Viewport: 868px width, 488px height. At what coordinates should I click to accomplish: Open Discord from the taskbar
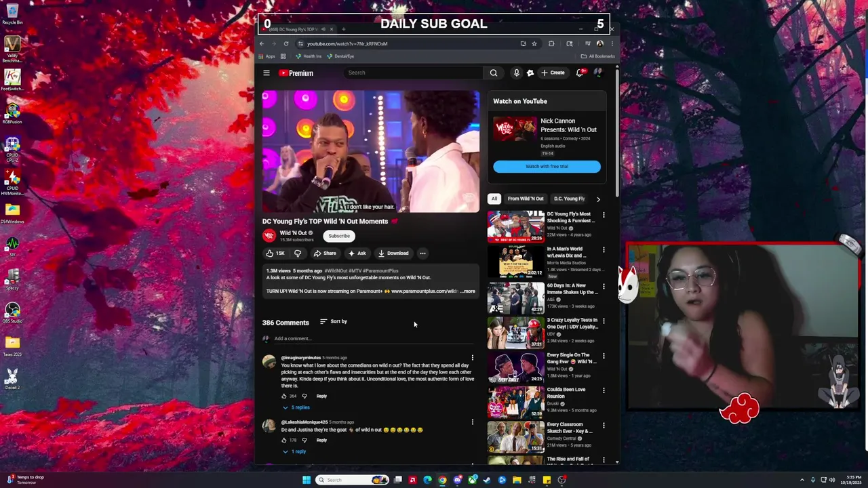[x=457, y=480]
